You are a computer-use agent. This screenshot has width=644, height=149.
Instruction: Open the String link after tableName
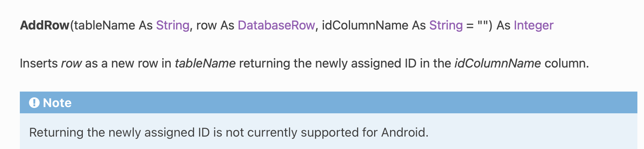pos(173,25)
